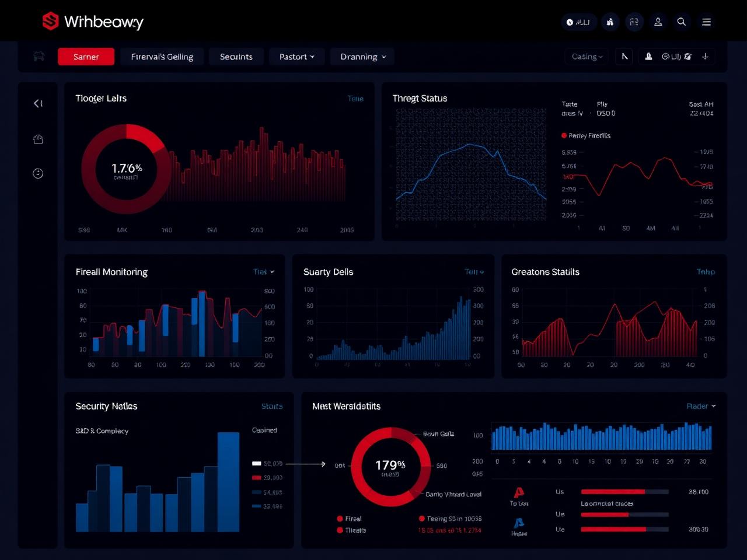The width and height of the screenshot is (747, 560).
Task: Open the Suarty Dells panel dropdown
Action: pyautogui.click(x=474, y=272)
